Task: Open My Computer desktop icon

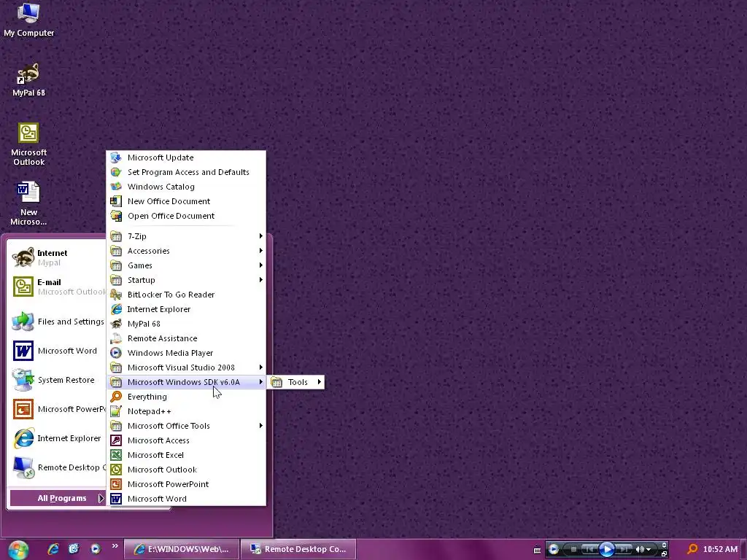Action: (28, 20)
